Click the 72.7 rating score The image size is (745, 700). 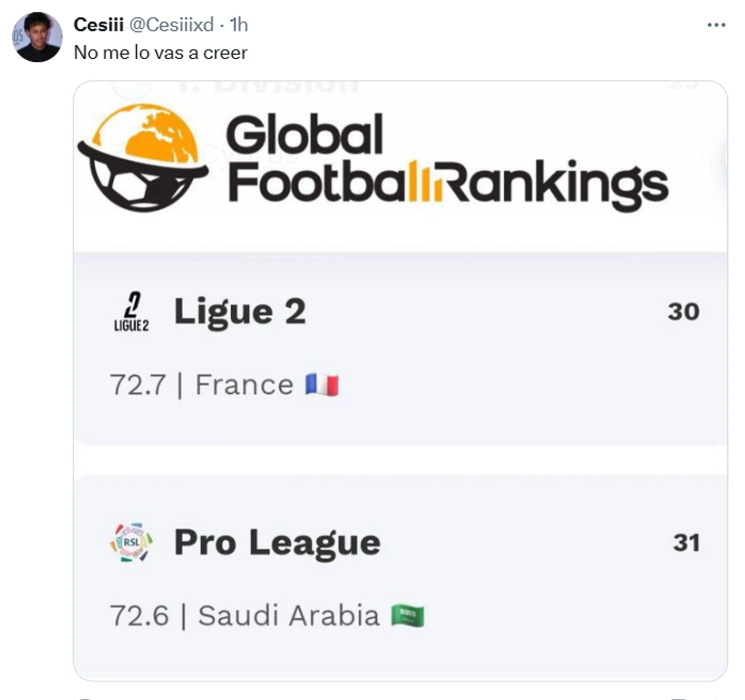click(x=138, y=385)
